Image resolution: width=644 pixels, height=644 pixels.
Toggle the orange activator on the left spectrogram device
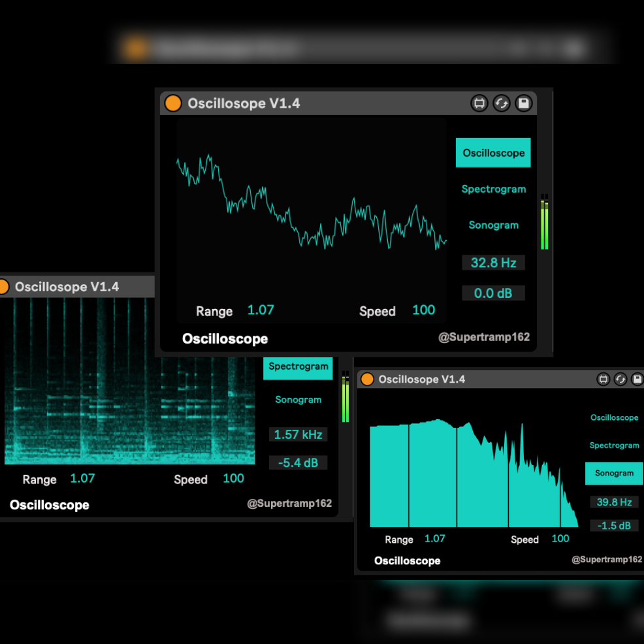[3, 287]
